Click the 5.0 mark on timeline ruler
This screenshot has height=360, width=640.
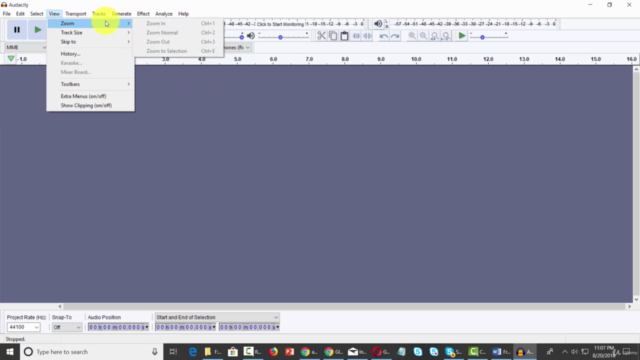click(x=238, y=59)
